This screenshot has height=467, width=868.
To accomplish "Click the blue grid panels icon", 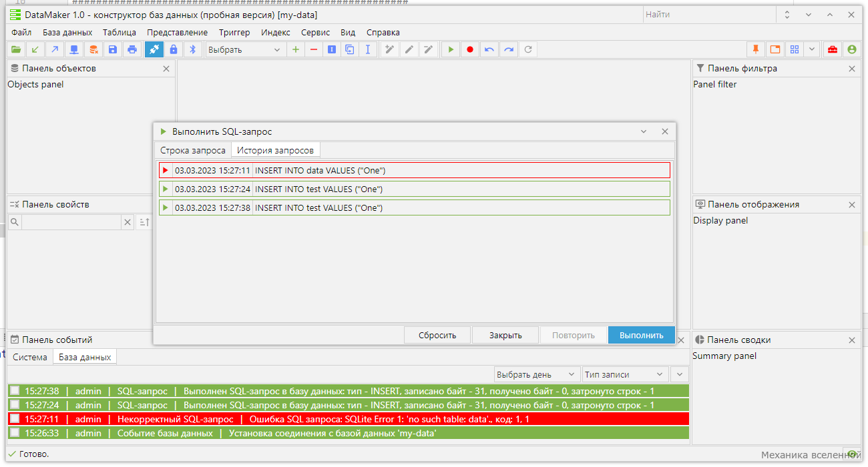I will pos(795,49).
